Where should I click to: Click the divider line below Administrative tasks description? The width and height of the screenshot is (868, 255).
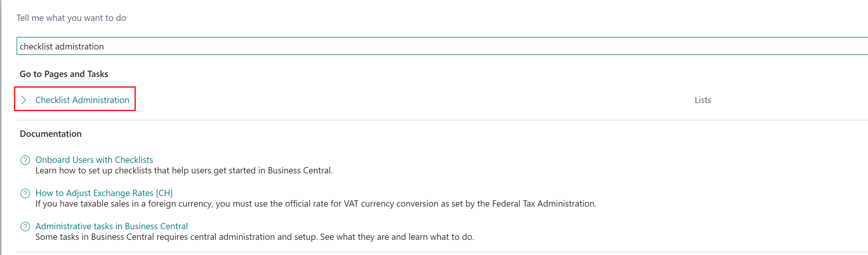coord(438,252)
